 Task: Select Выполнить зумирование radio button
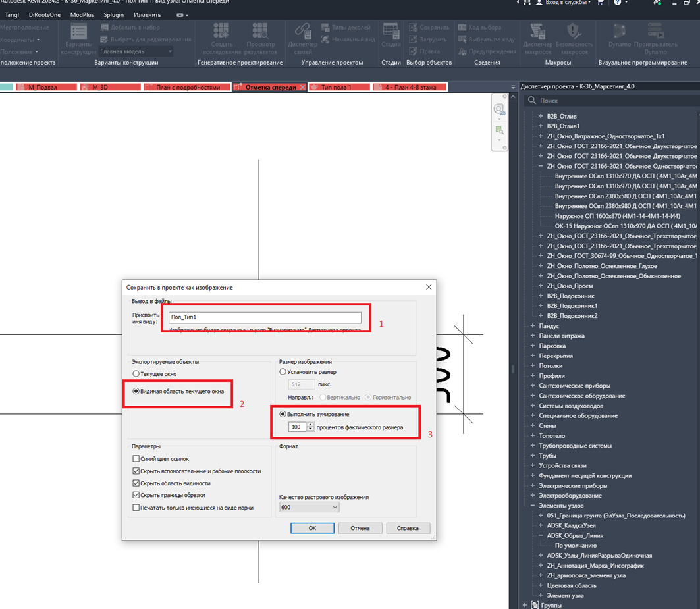click(x=283, y=414)
